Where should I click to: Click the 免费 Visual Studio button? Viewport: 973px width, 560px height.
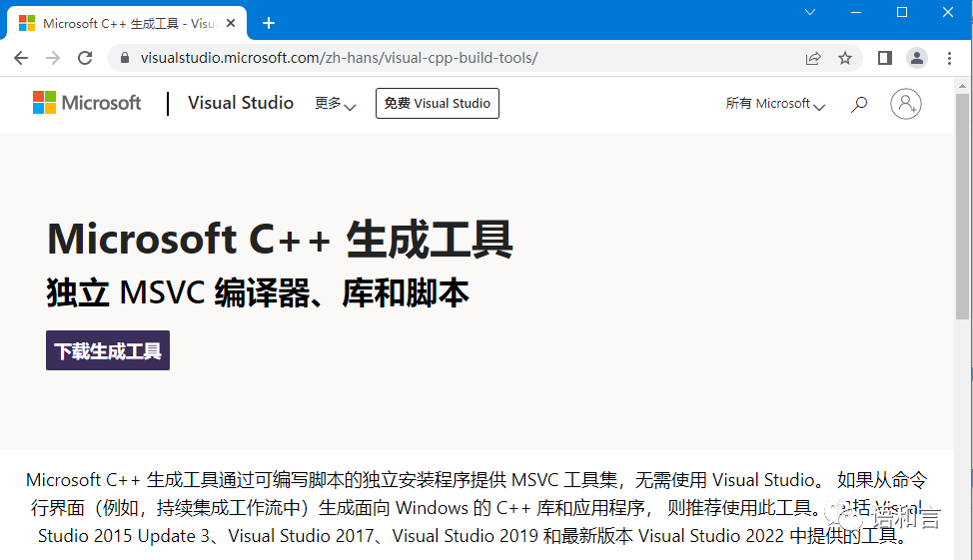click(438, 103)
